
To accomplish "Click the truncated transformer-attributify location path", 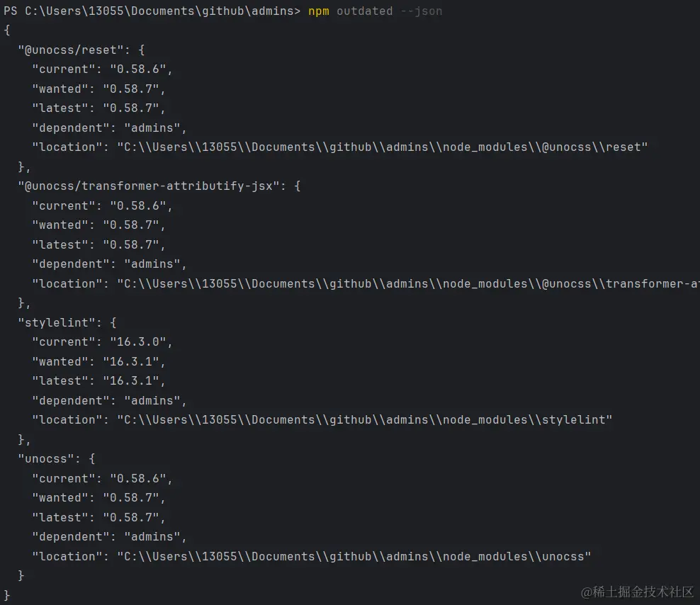I will point(407,283).
